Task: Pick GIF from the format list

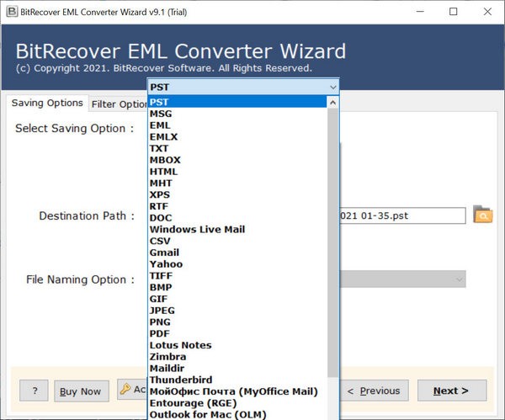Action: point(237,299)
